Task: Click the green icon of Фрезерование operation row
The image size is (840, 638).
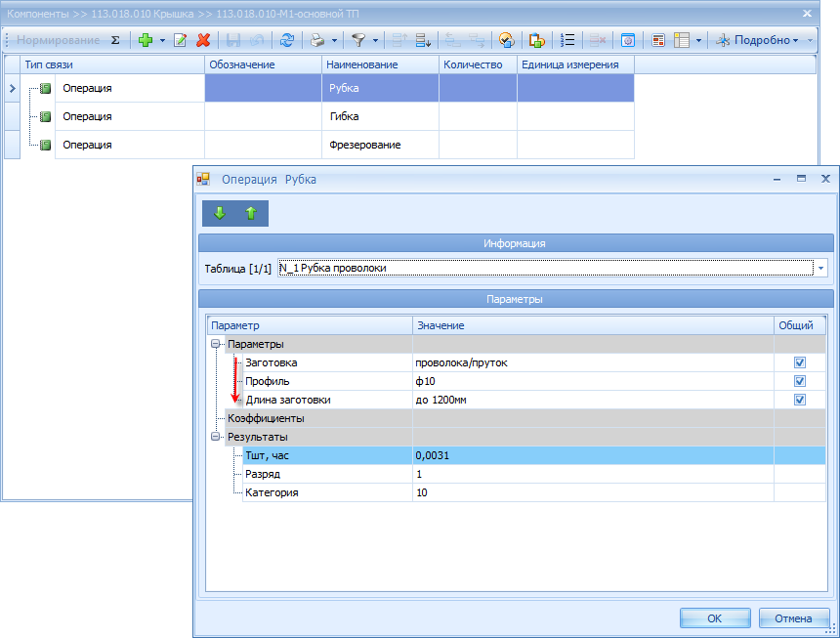Action: 46,145
